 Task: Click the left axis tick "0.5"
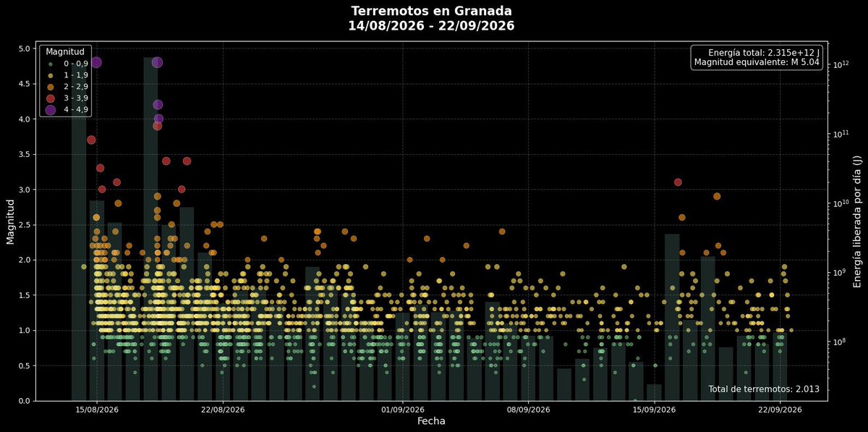[25, 365]
